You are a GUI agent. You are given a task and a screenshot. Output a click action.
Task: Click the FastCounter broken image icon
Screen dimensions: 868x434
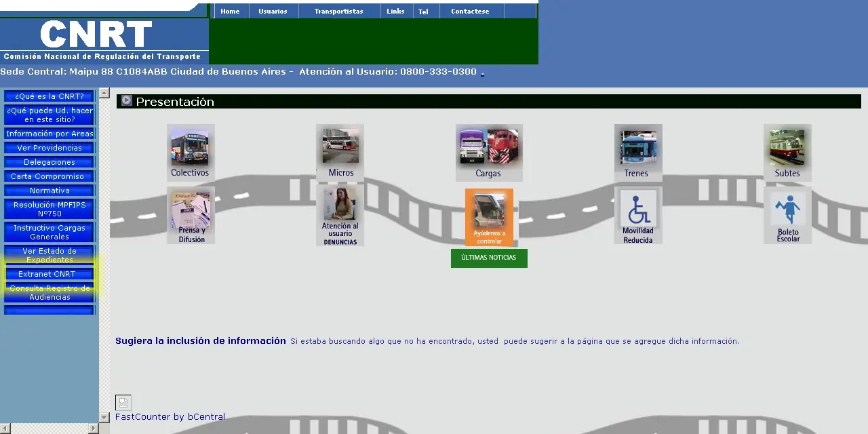[x=123, y=403]
